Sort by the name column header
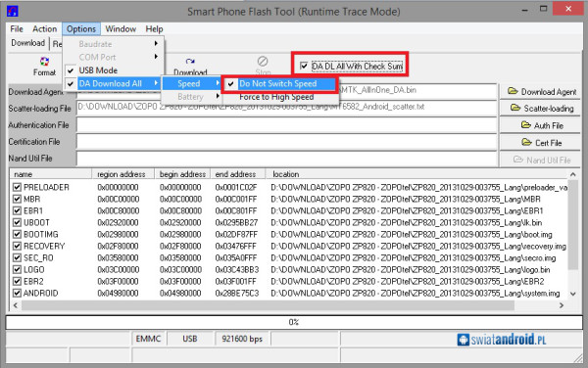Image resolution: width=588 pixels, height=368 pixels. click(x=51, y=174)
